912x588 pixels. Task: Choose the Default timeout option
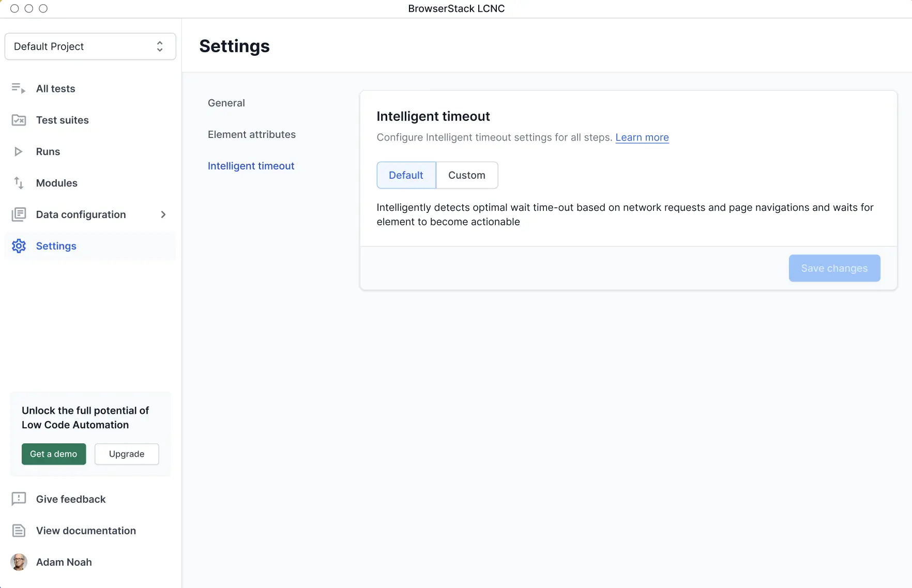point(406,175)
